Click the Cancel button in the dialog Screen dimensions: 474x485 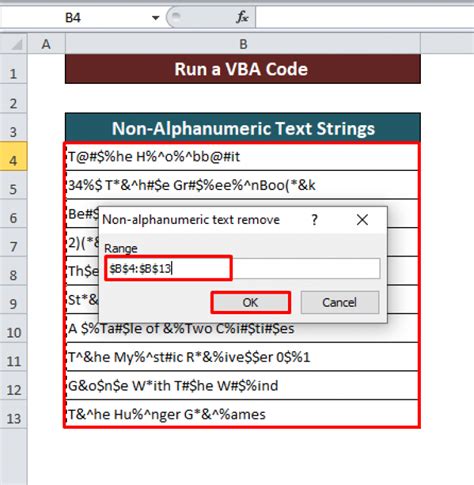coord(340,303)
